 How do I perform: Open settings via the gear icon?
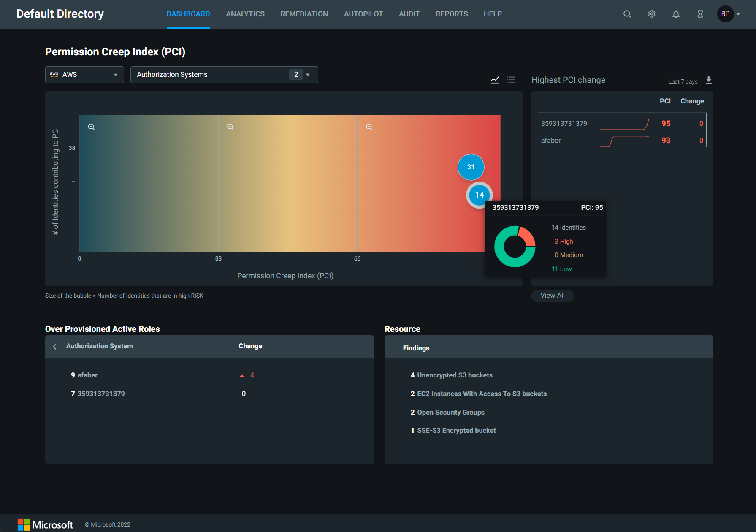(651, 14)
